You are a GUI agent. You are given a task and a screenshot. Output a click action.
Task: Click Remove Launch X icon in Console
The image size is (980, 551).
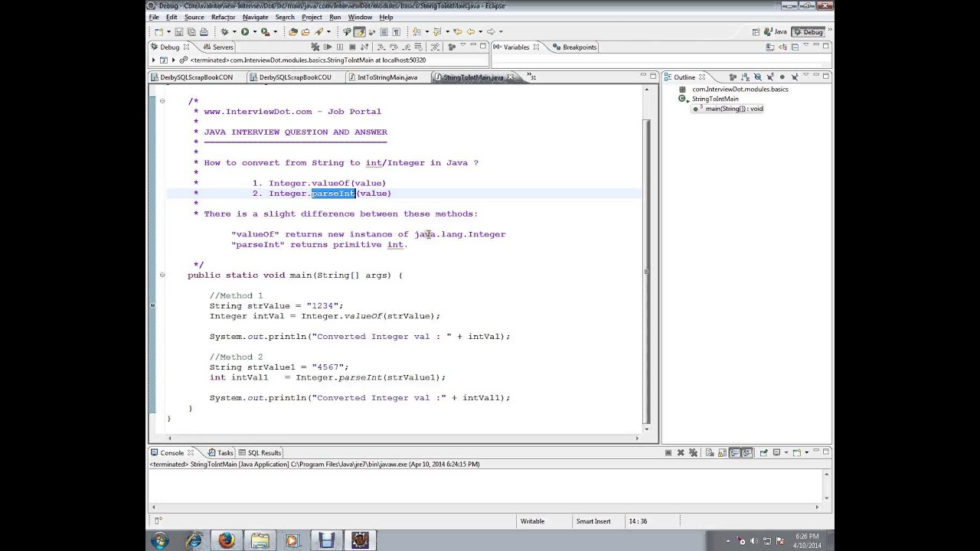tap(681, 452)
